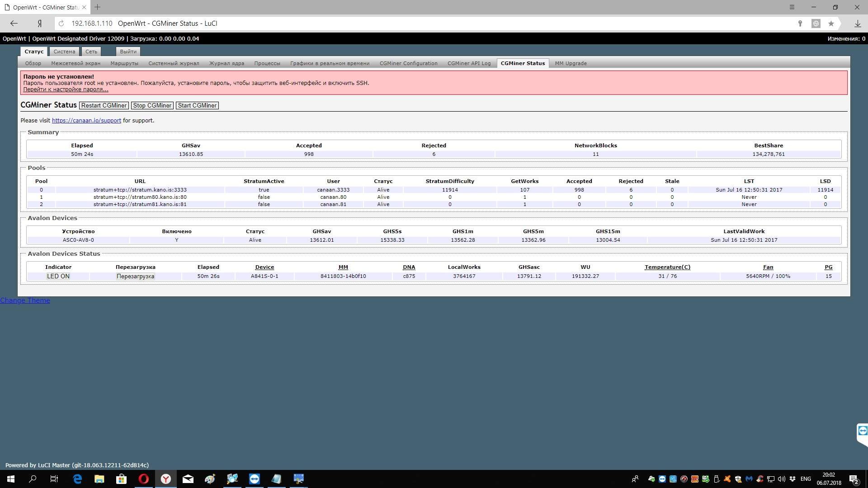Select the stratum.kano.is:3333 pool URL cell
The image size is (868, 488).
pos(140,190)
